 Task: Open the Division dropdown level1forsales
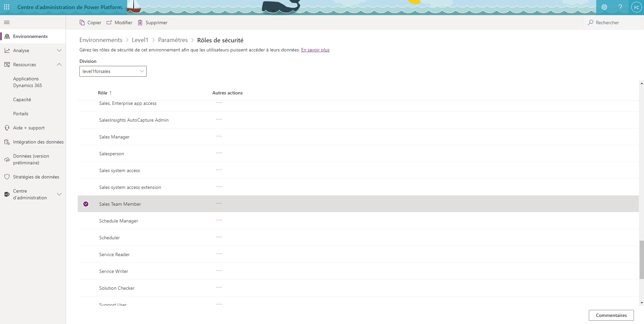point(113,71)
